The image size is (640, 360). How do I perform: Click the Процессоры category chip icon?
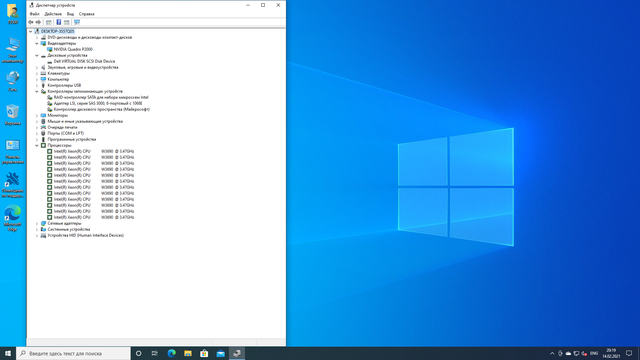click(x=43, y=145)
